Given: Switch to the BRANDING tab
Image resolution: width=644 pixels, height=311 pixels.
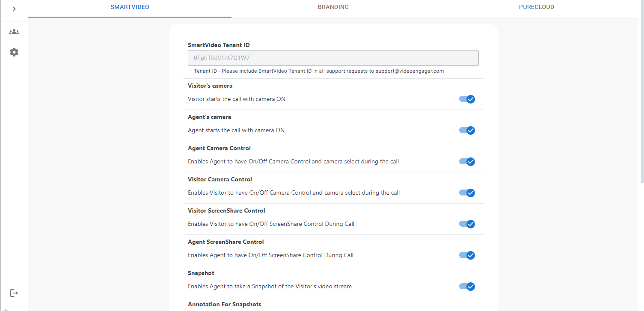Looking at the screenshot, I should (x=333, y=7).
